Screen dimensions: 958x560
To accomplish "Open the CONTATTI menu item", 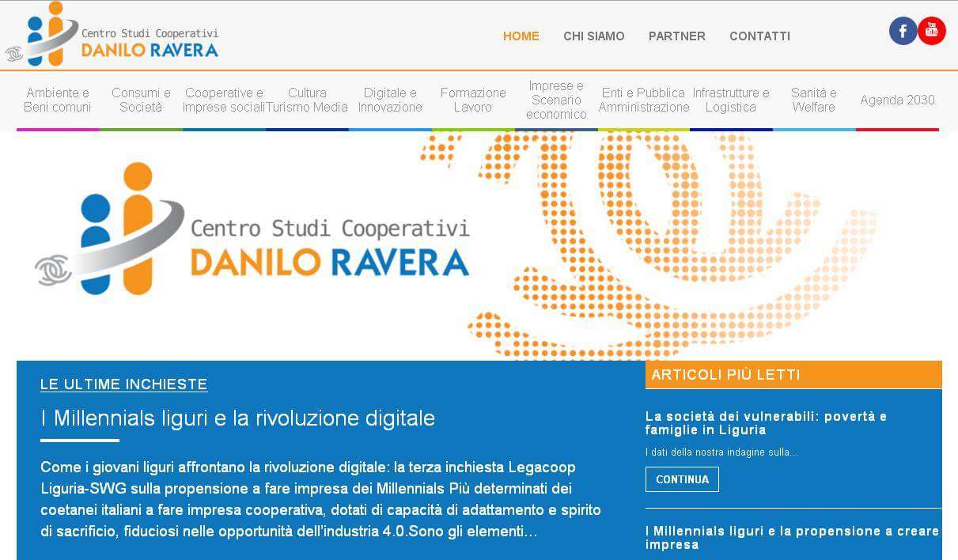I will click(759, 36).
